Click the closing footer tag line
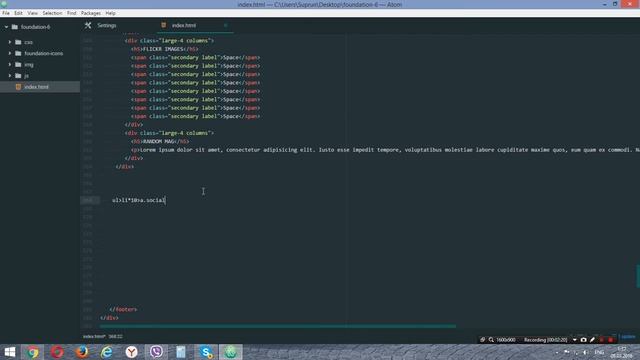Image resolution: width=640 pixels, height=360 pixels. coord(123,309)
